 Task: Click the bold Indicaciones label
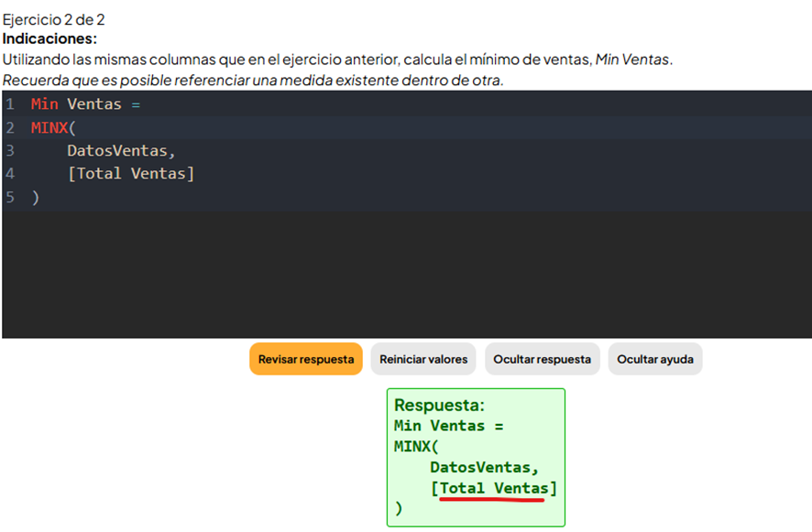click(49, 39)
